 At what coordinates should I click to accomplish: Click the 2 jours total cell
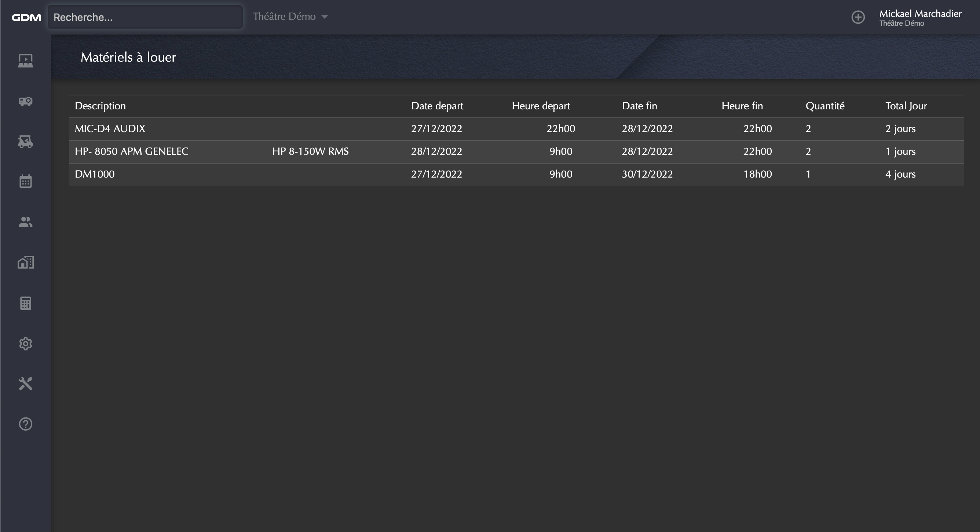click(900, 129)
